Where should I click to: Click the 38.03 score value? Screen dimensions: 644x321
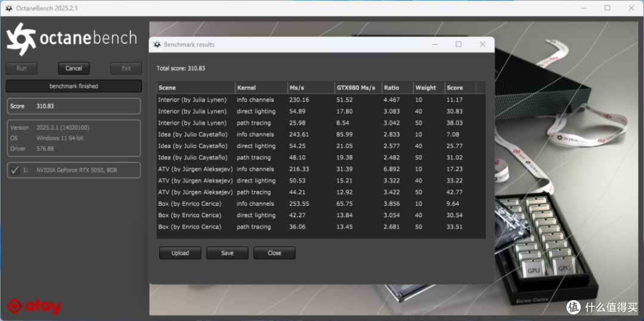(454, 123)
